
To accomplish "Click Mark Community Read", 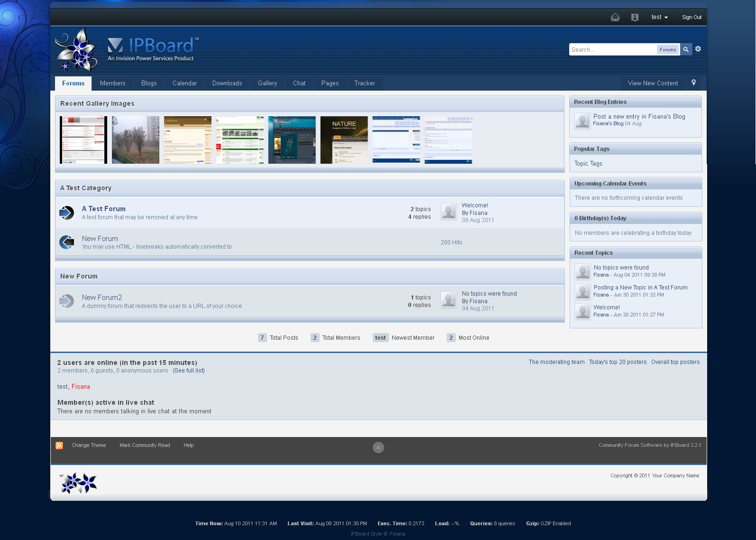I will 145,446.
